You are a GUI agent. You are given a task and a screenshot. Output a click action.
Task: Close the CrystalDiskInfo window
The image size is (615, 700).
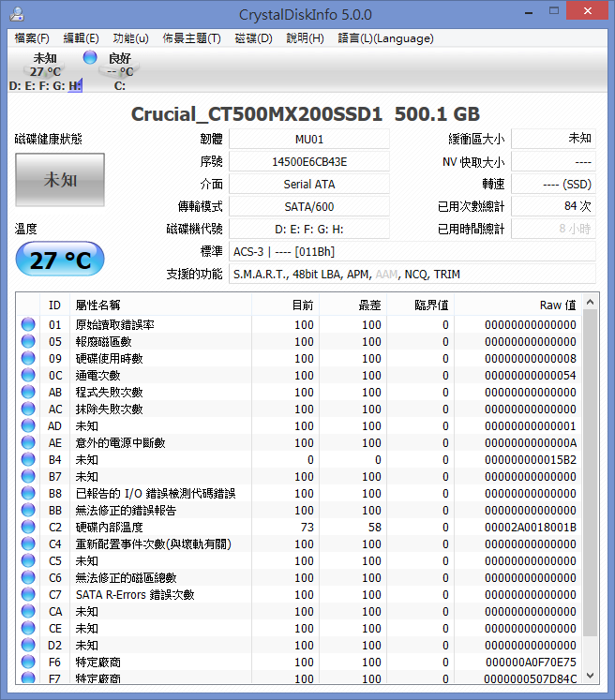tap(587, 10)
